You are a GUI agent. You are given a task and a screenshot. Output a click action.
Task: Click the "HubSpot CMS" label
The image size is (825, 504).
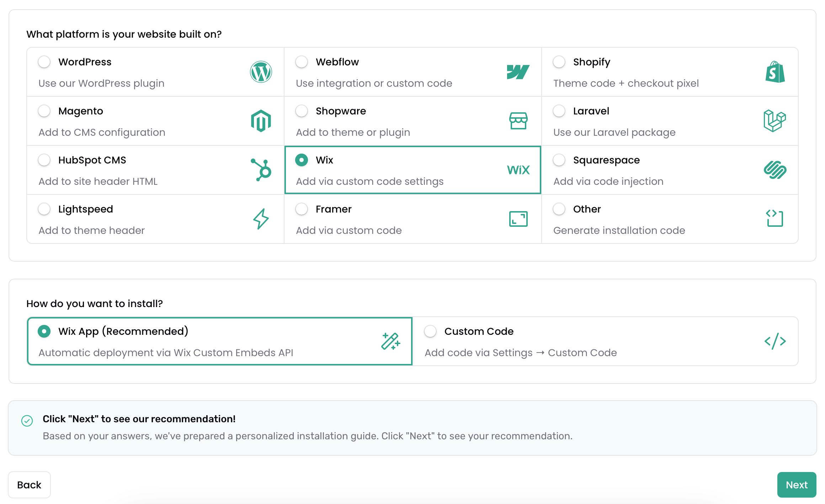point(92,160)
